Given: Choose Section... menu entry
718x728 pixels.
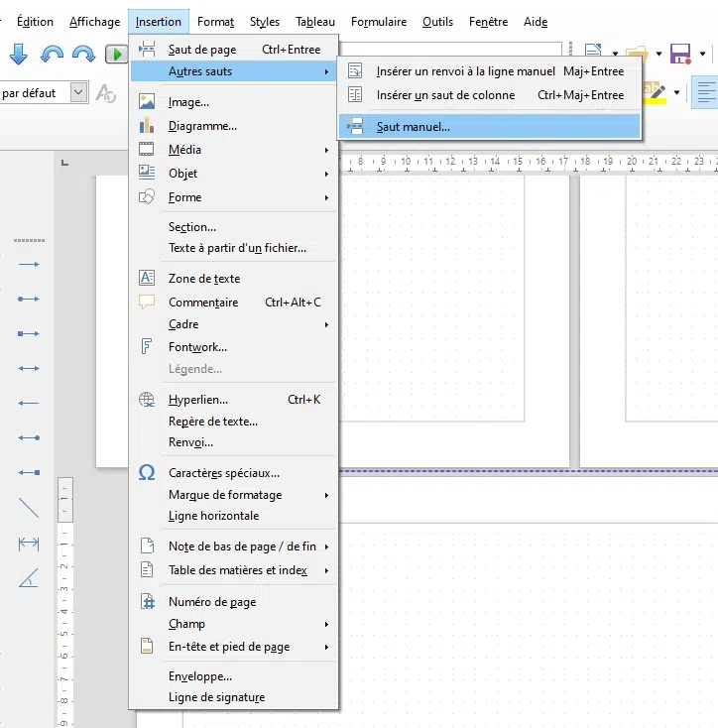Looking at the screenshot, I should pos(233,226).
